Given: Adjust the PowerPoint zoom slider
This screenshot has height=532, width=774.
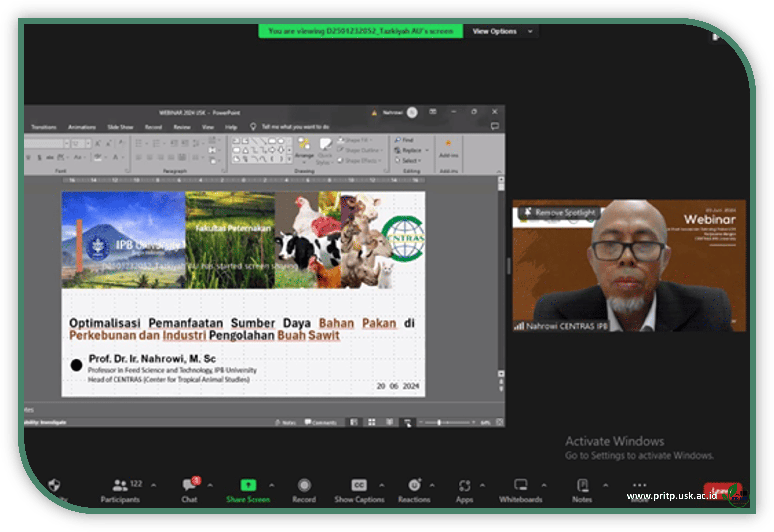Looking at the screenshot, I should click(439, 422).
